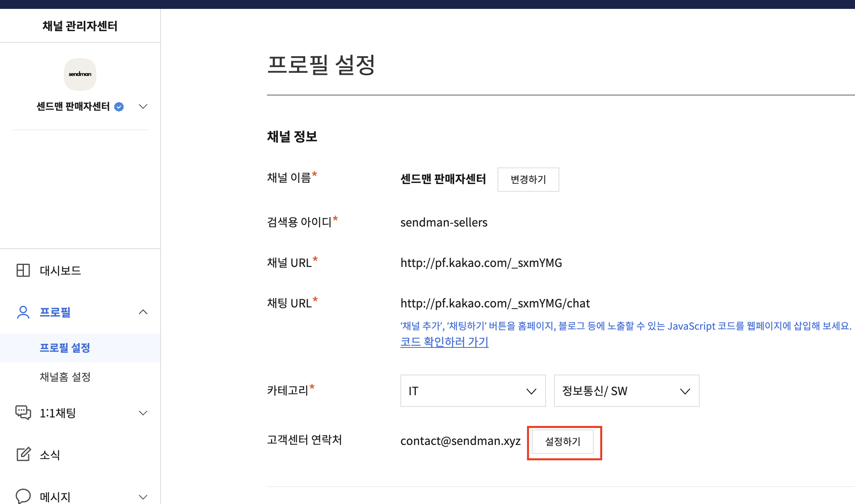
Task: Click the sendman profile logo thumbnail
Action: [80, 74]
